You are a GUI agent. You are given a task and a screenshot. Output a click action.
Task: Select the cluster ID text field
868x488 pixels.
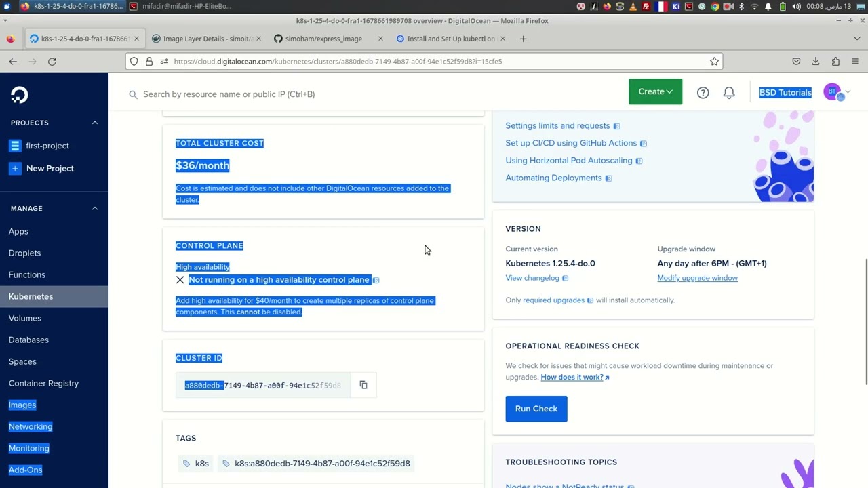263,385
